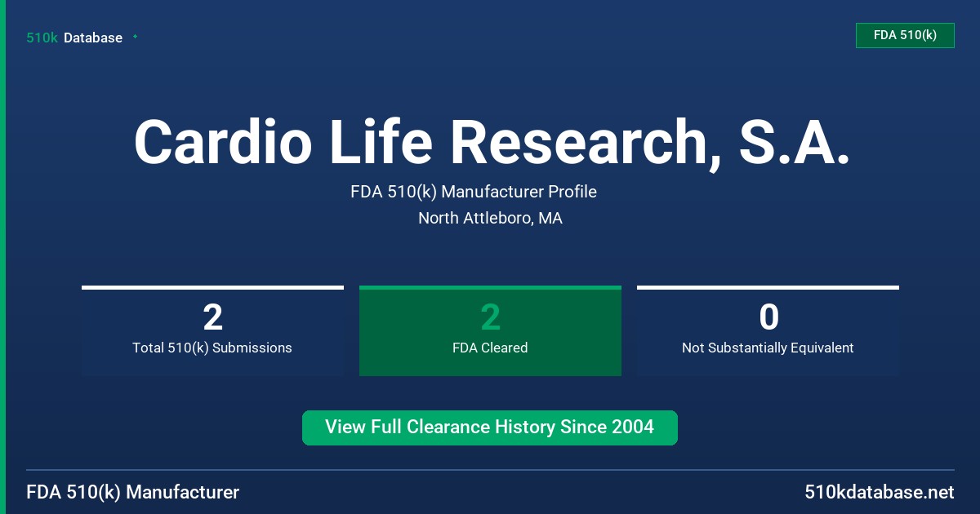Open the Total 510(k) Submissions card
Image resolution: width=980 pixels, height=514 pixels.
tap(212, 330)
